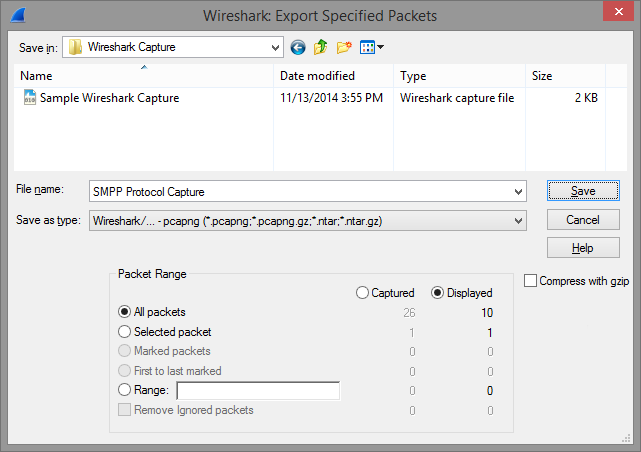Click the Sample Wireshark Capture file icon
Image resolution: width=641 pixels, height=452 pixels.
click(x=30, y=98)
